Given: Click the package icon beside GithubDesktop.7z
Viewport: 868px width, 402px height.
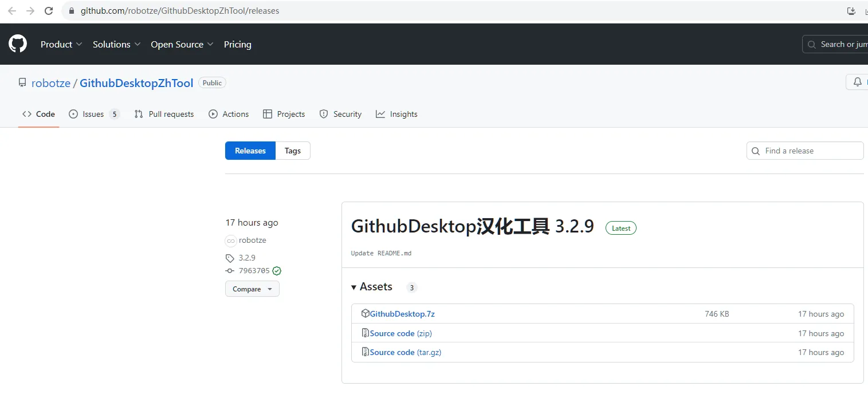Looking at the screenshot, I should tap(365, 314).
